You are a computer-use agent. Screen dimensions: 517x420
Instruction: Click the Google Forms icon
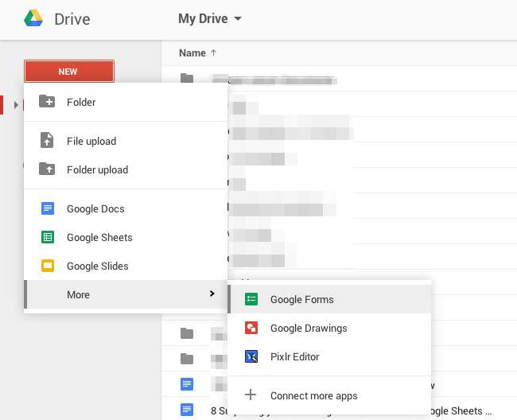click(x=251, y=299)
